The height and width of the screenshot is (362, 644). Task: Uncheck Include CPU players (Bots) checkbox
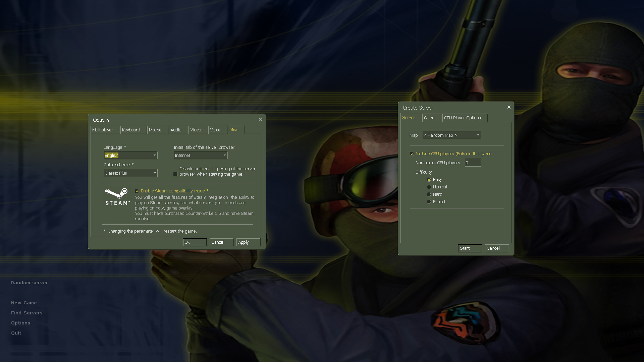pyautogui.click(x=412, y=154)
